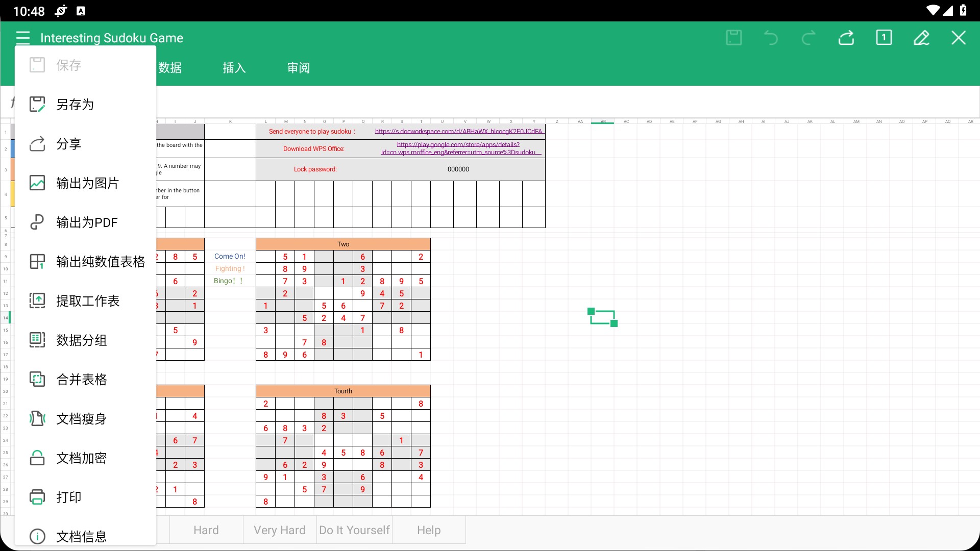The height and width of the screenshot is (551, 980).
Task: Click the 'Tourth' puzzle header cell
Action: pos(343,391)
